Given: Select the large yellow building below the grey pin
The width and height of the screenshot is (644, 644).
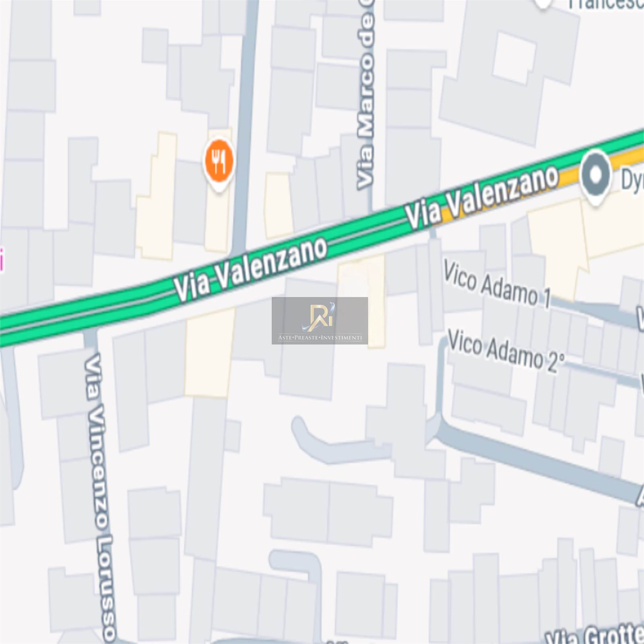Looking at the screenshot, I should (x=580, y=237).
